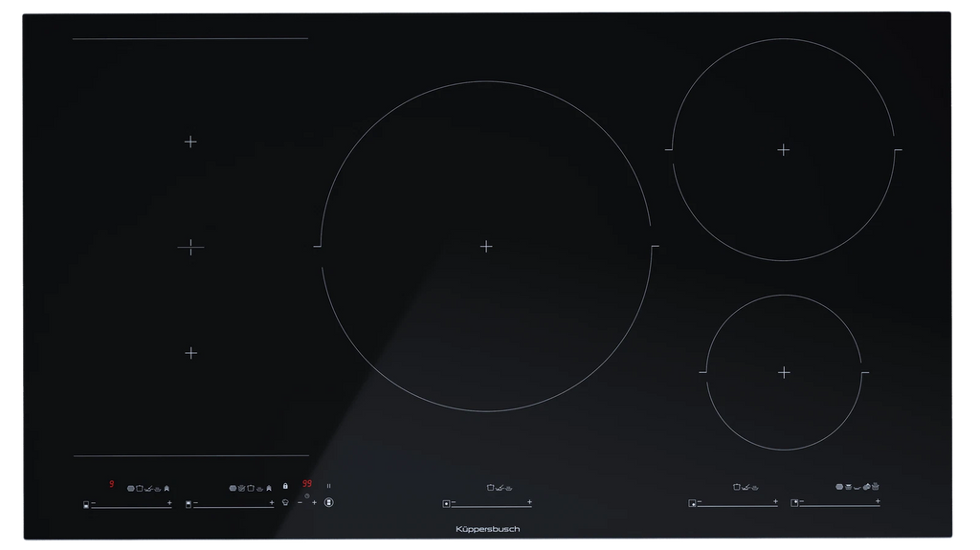Touch the leftmost power slider bar
The width and height of the screenshot is (980, 550).
tap(131, 508)
